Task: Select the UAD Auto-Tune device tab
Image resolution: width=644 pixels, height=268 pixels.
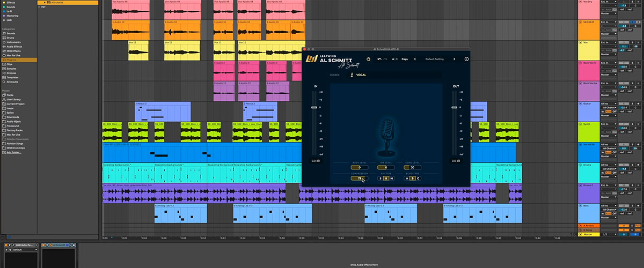Action: coord(22,245)
